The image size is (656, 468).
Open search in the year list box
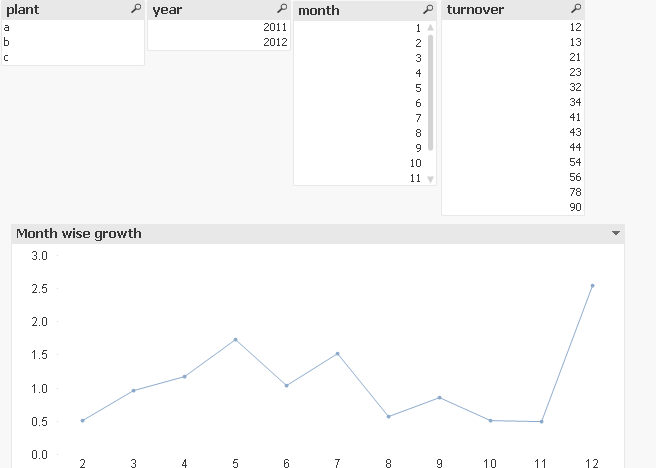(x=282, y=8)
